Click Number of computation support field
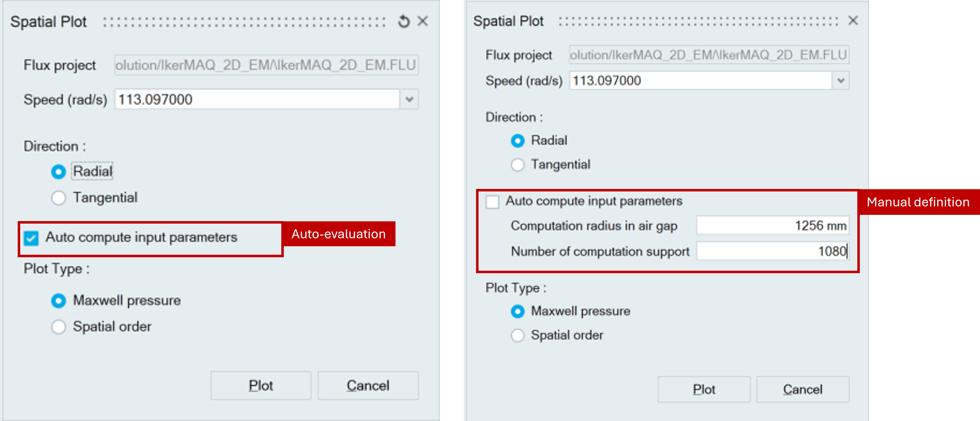The width and height of the screenshot is (980, 421). click(x=772, y=252)
